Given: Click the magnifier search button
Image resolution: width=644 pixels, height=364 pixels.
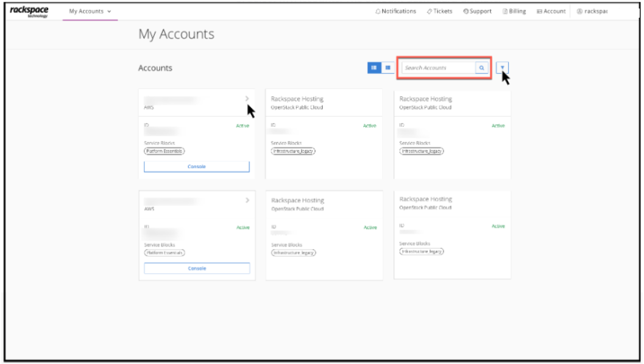Looking at the screenshot, I should (x=481, y=68).
